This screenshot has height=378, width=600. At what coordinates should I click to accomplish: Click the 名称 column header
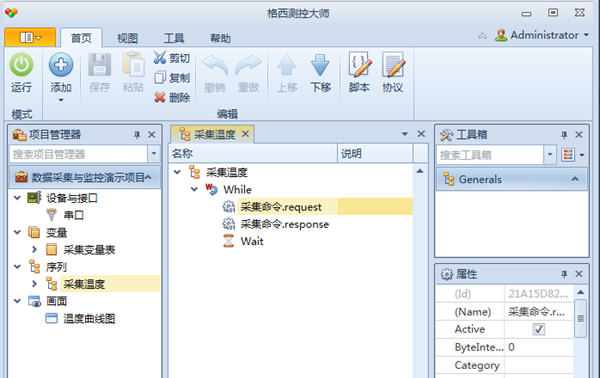[x=253, y=153]
